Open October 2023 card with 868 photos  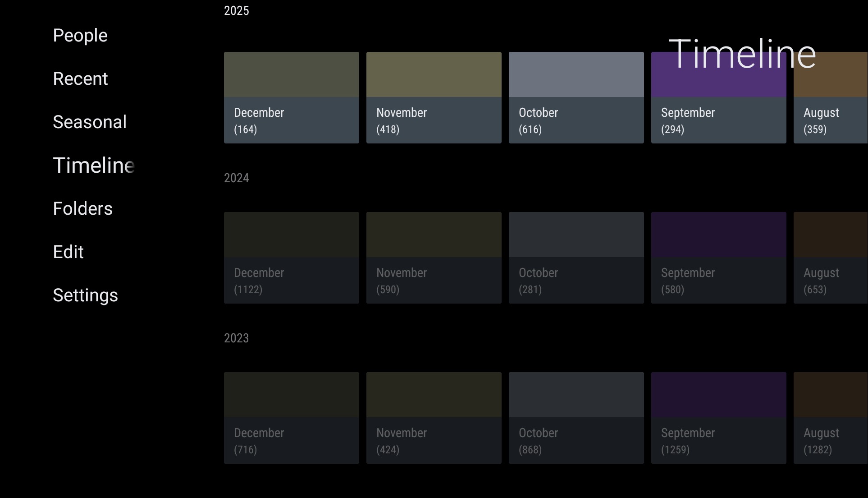576,418
